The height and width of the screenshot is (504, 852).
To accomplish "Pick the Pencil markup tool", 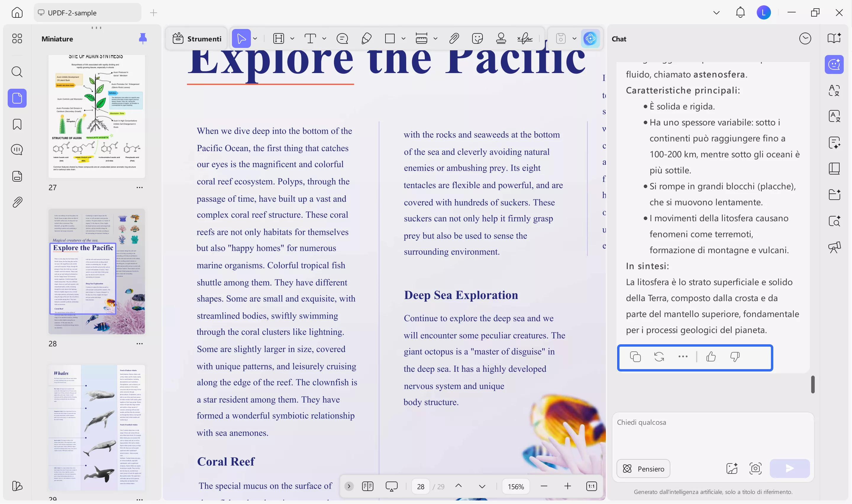I will coord(366,38).
